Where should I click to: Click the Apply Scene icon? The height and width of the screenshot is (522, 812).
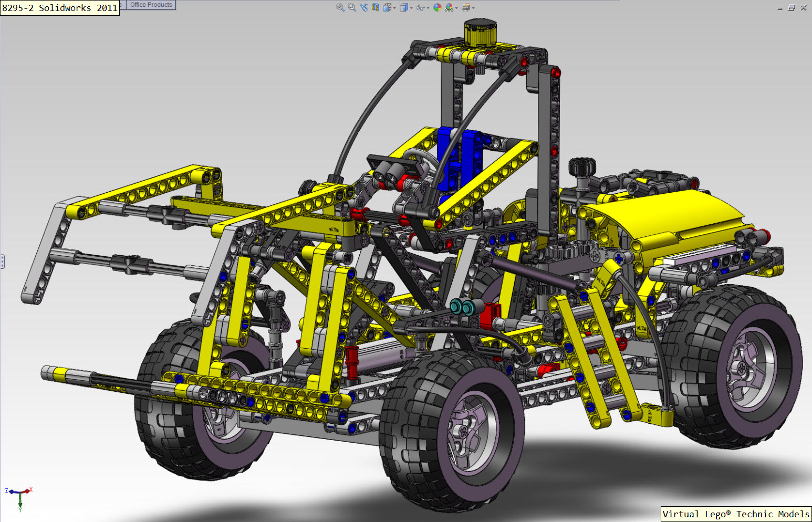coord(449,7)
